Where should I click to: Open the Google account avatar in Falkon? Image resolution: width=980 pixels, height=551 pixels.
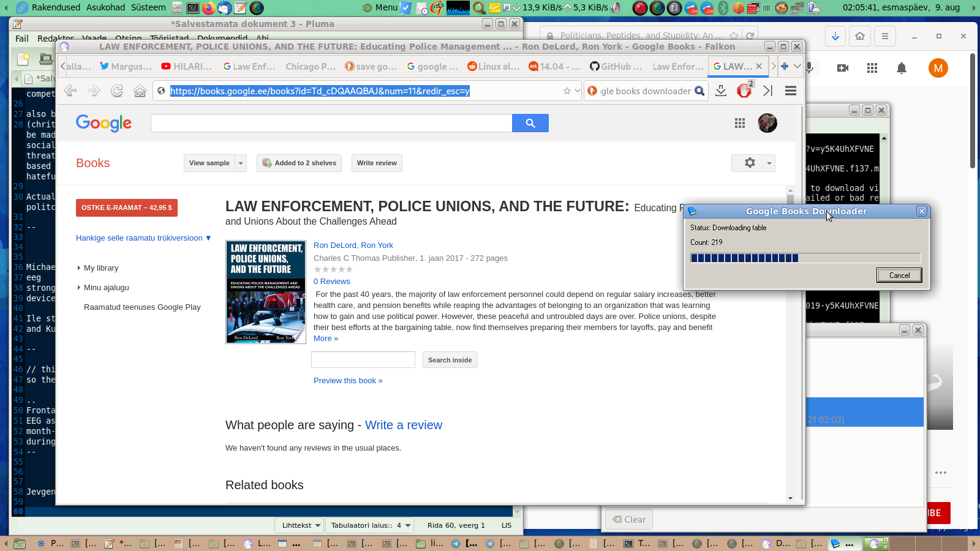coord(767,123)
